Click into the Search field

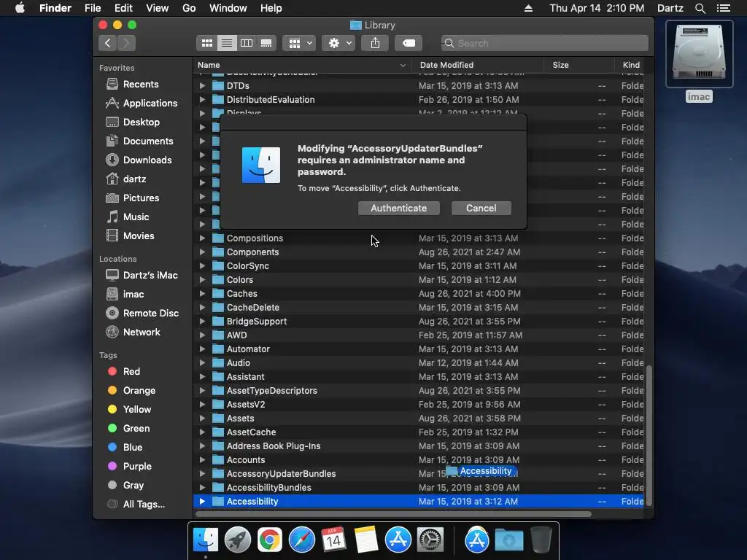544,43
